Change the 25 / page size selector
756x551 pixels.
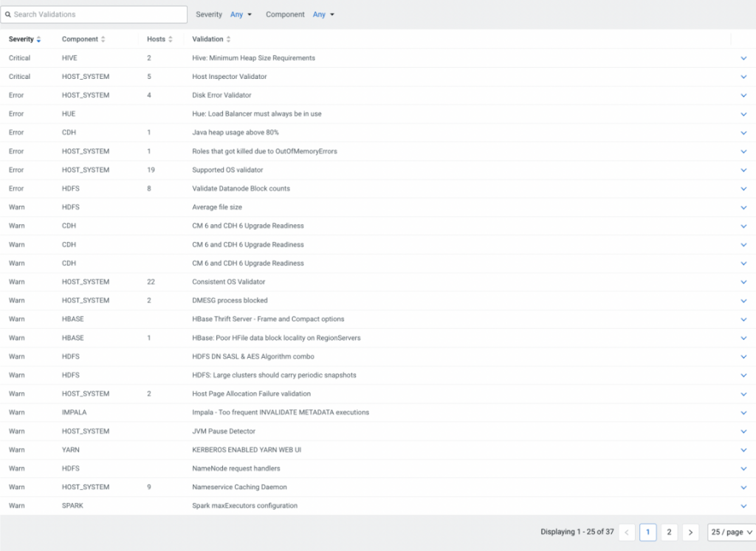tap(730, 532)
